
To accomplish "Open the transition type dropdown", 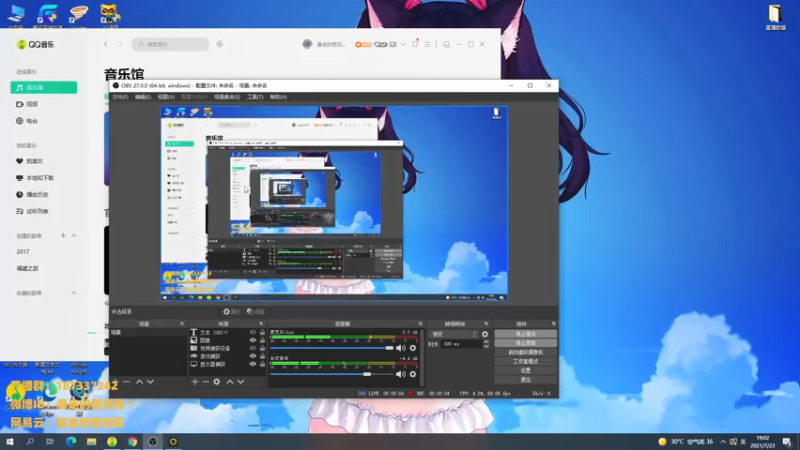I will [x=454, y=334].
